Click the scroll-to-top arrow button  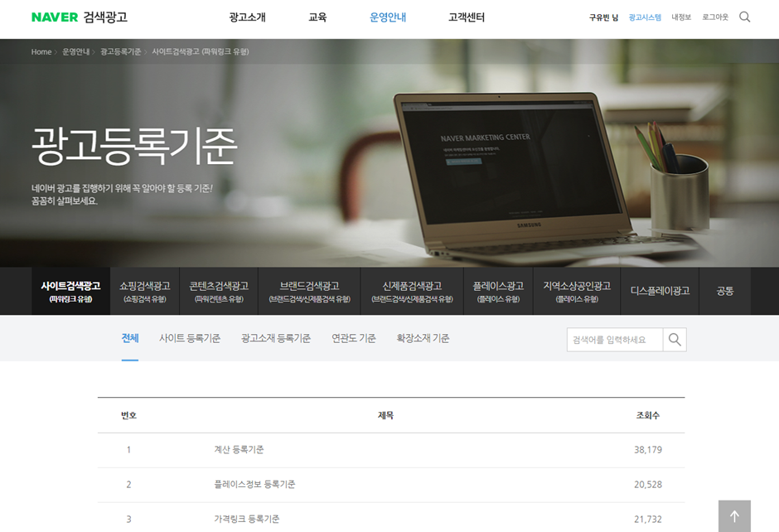tap(734, 516)
